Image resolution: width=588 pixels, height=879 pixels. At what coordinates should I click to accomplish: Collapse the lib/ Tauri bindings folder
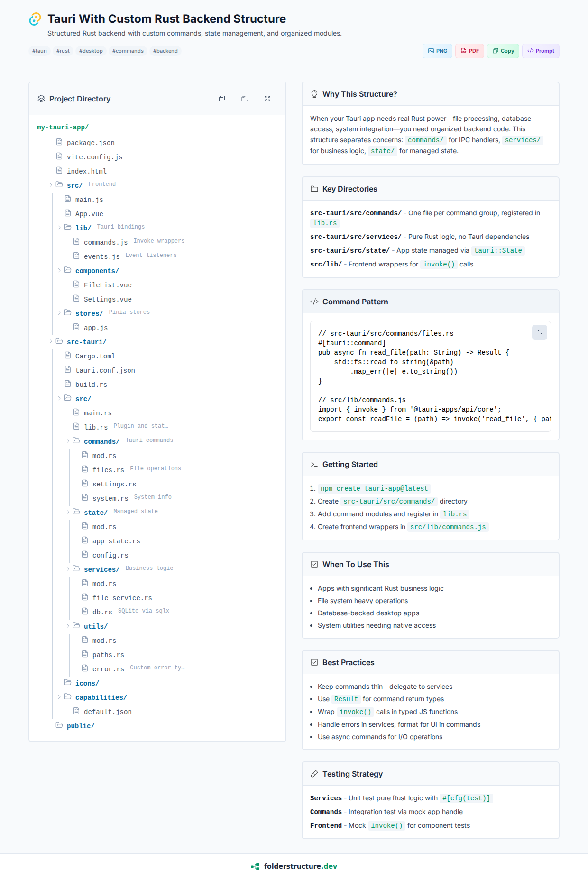(x=59, y=228)
